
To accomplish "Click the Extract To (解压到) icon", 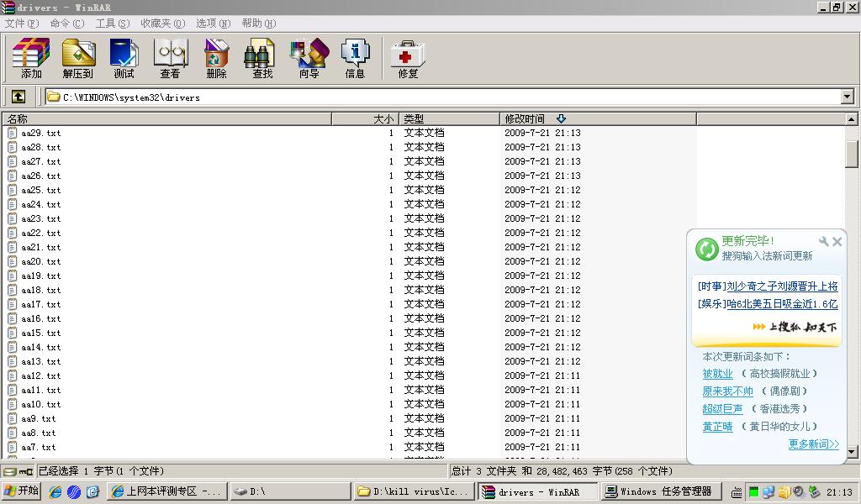I will [78, 58].
